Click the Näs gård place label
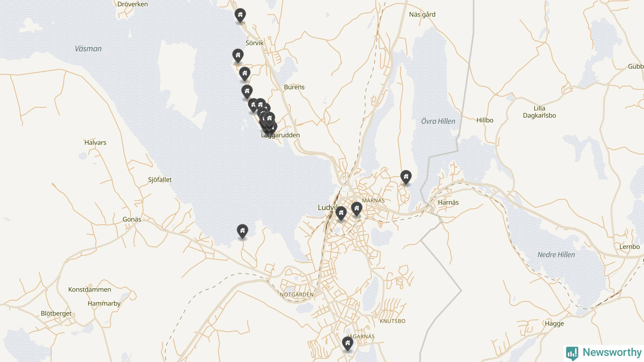This screenshot has width=644, height=362. click(x=422, y=15)
